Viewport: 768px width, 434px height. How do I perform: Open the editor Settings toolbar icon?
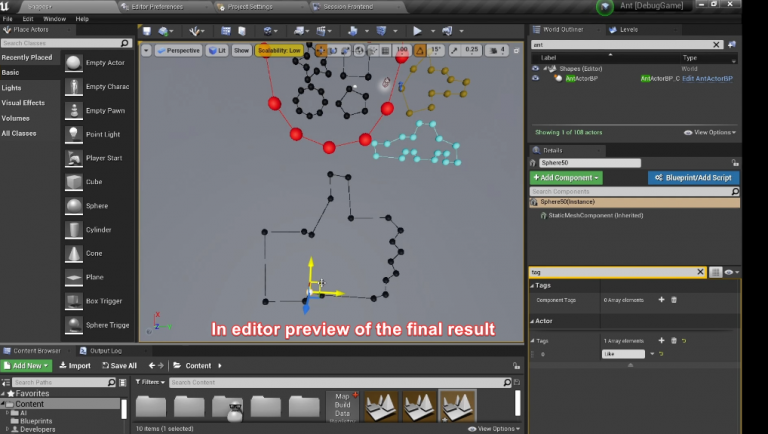(267, 31)
